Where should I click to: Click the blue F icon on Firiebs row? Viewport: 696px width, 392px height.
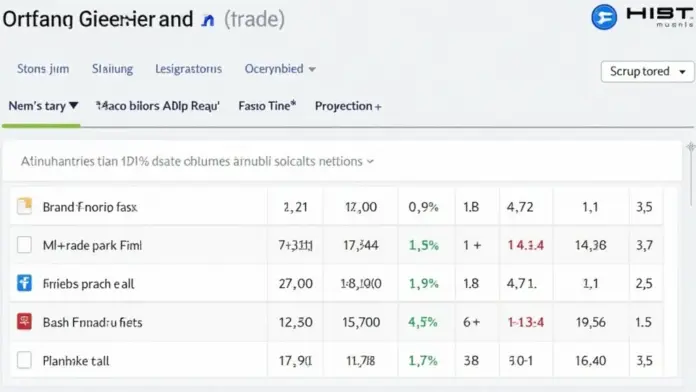tap(24, 283)
